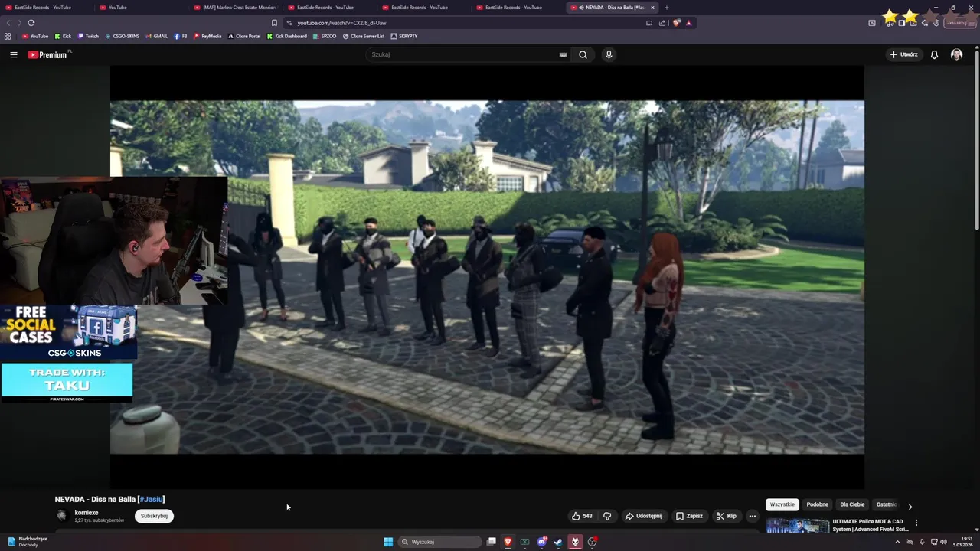Select the Dla Ciebie filter chip

click(x=852, y=504)
